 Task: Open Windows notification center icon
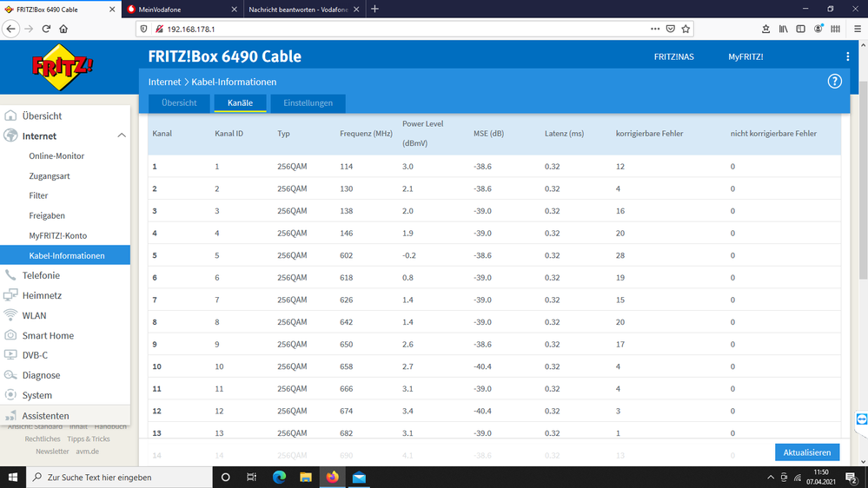tap(852, 477)
